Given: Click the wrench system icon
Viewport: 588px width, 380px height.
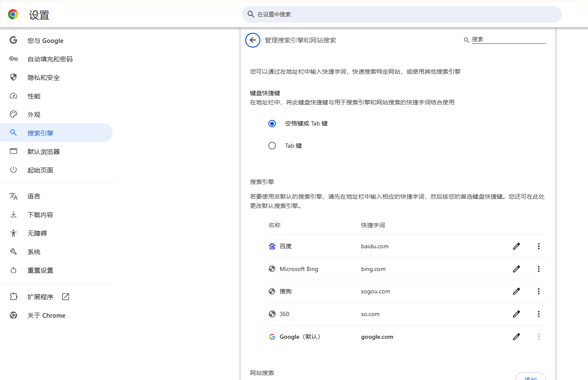Looking at the screenshot, I should (x=13, y=252).
